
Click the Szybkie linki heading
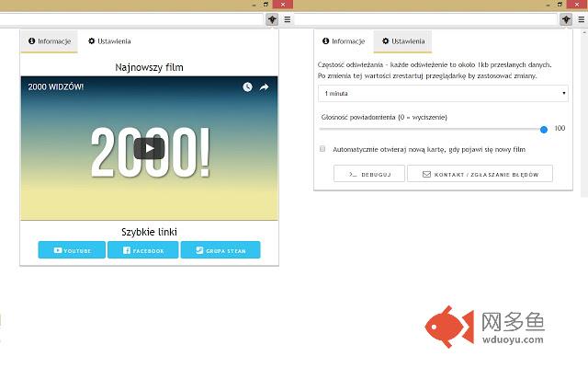click(149, 232)
